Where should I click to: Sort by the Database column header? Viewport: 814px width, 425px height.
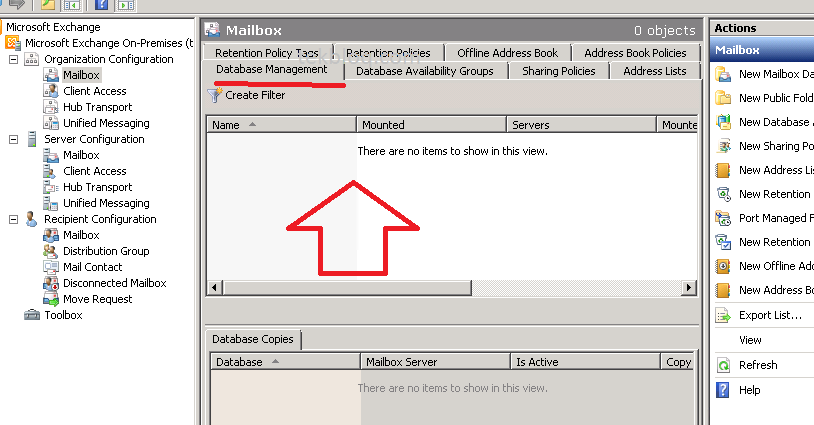[x=285, y=362]
